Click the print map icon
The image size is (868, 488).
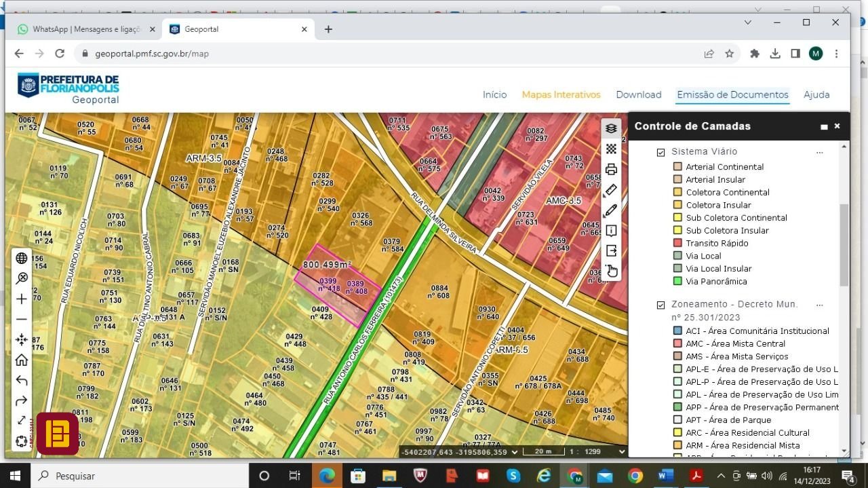tap(611, 170)
